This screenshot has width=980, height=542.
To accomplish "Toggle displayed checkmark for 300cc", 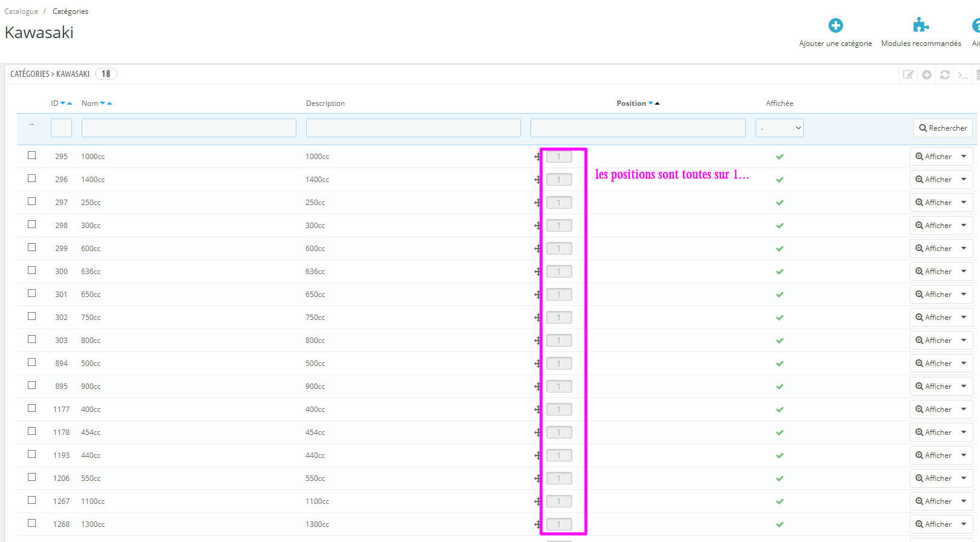I will click(780, 226).
